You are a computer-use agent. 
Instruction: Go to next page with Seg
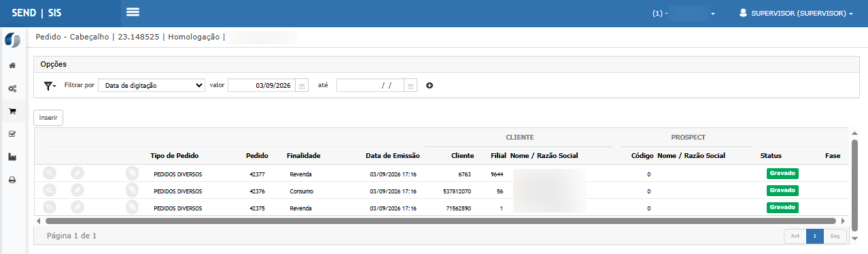[835, 236]
